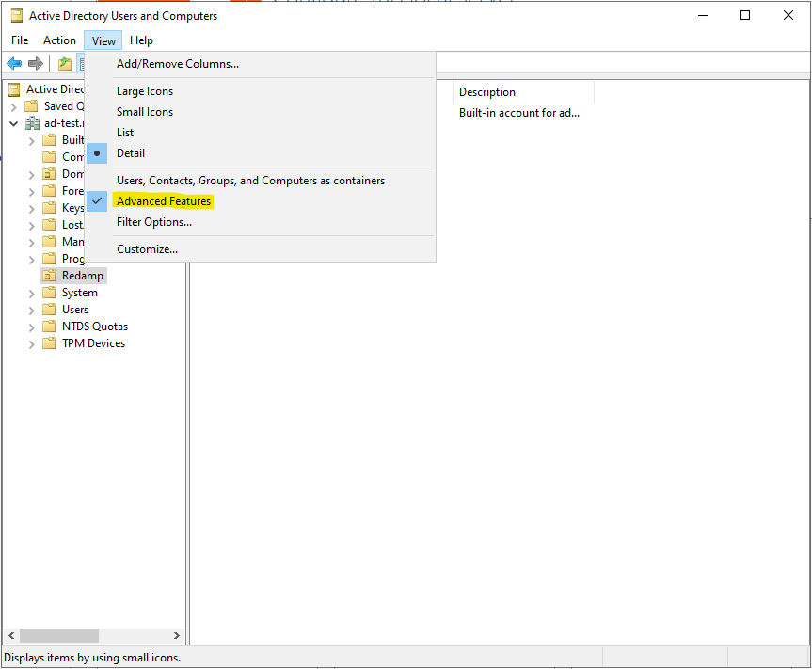Click the ad-test domain icon in tree
The image size is (812, 669).
[x=33, y=123]
